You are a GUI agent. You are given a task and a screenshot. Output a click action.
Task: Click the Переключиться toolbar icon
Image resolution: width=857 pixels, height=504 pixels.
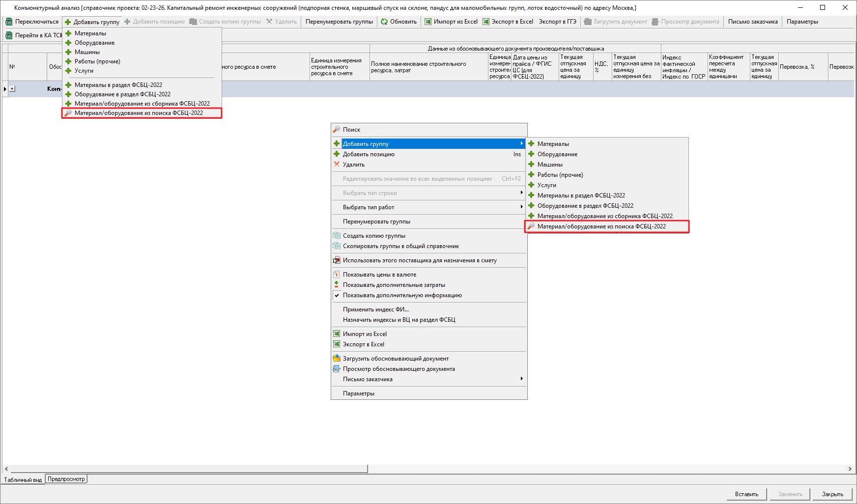9,22
